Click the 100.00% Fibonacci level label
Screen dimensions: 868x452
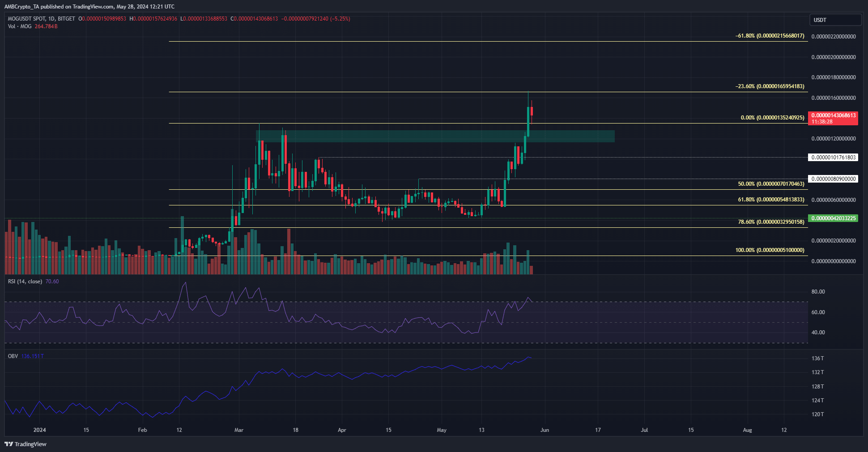click(x=770, y=250)
